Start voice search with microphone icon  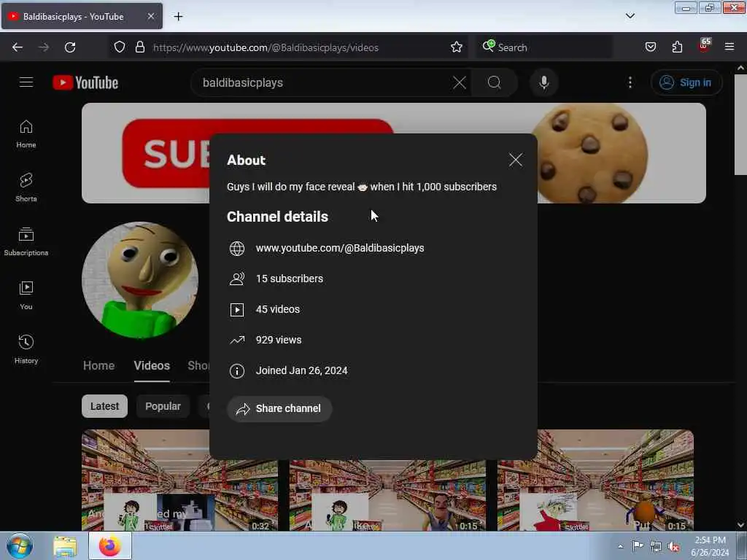point(543,82)
